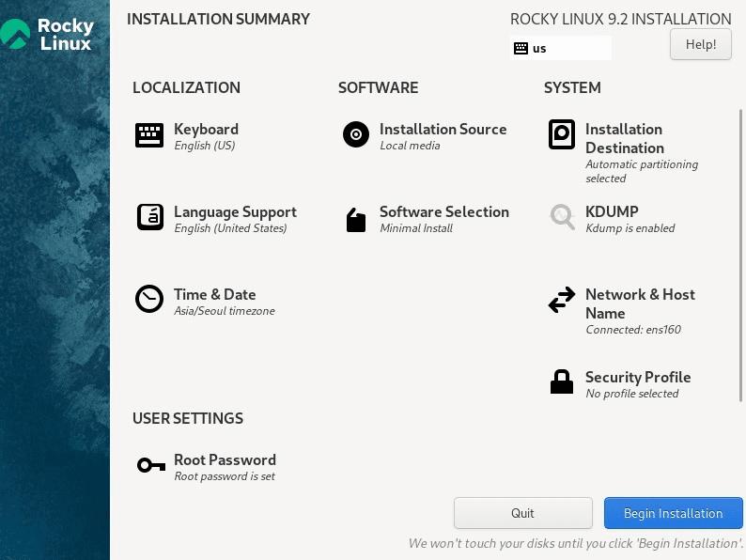This screenshot has height=560, width=746.
Task: Open the KDUMP title
Action: coord(612,211)
